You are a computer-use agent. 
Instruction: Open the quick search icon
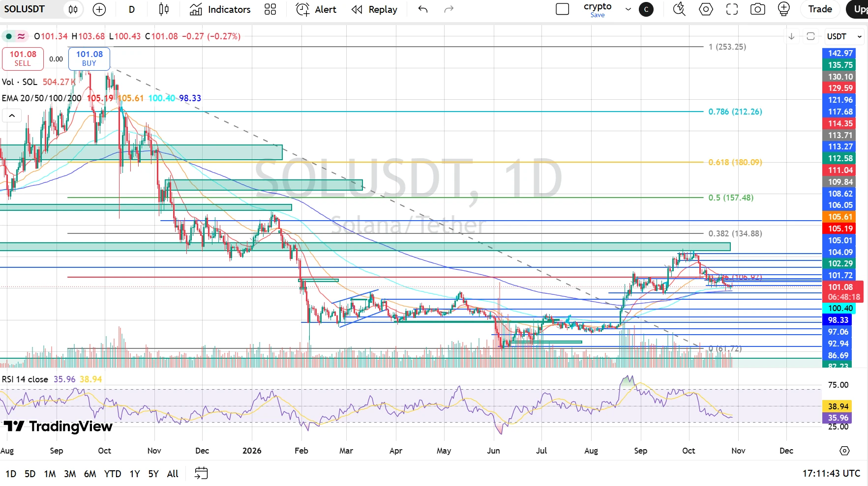pyautogui.click(x=679, y=9)
